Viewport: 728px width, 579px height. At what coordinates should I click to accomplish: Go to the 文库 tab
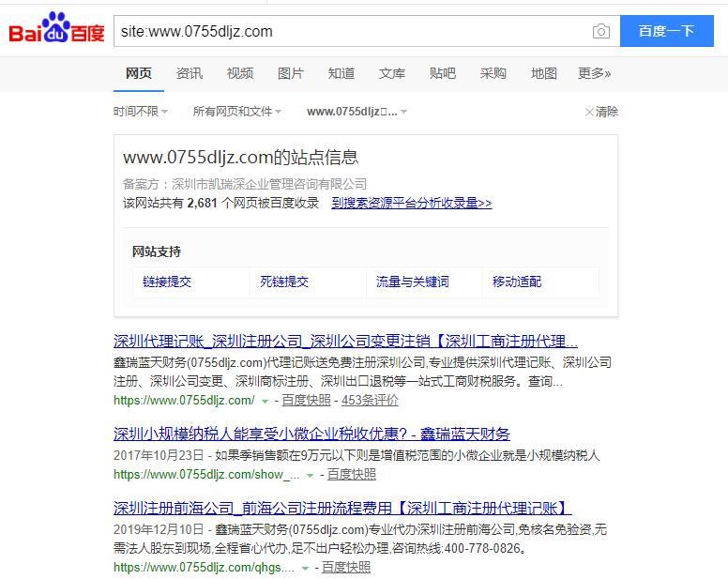click(392, 73)
